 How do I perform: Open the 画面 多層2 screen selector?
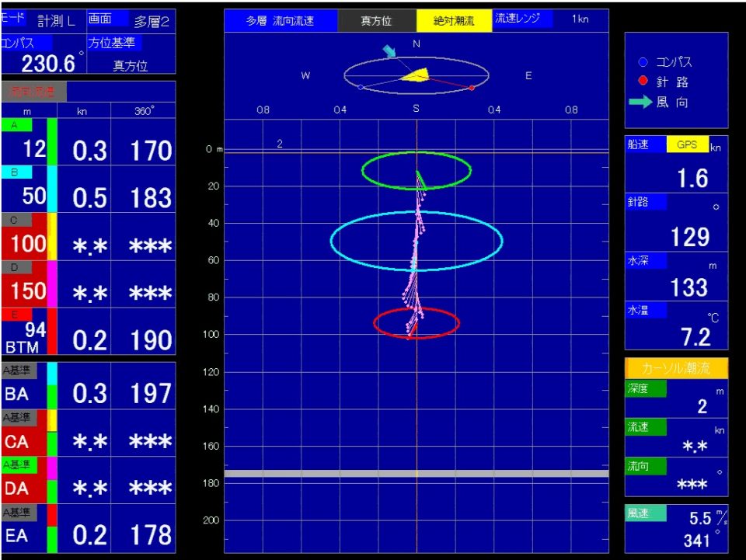click(131, 20)
